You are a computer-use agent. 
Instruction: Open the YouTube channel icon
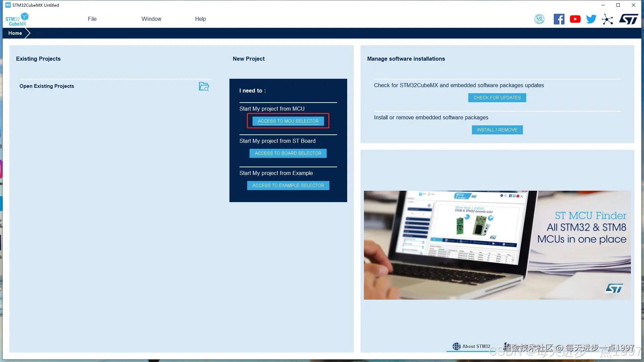(575, 19)
